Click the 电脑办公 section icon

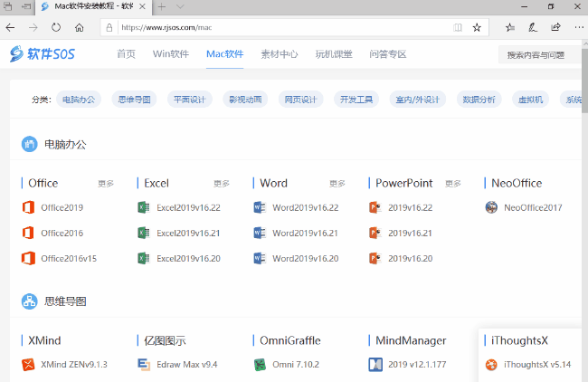click(29, 144)
